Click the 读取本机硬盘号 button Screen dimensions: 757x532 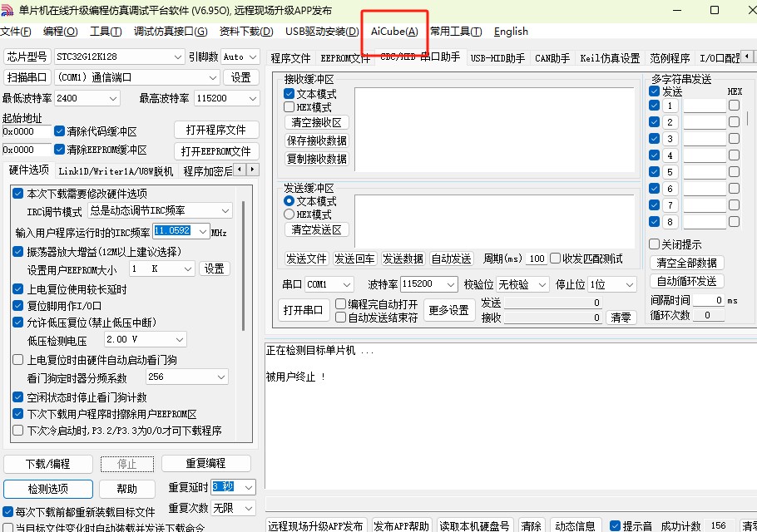474,525
